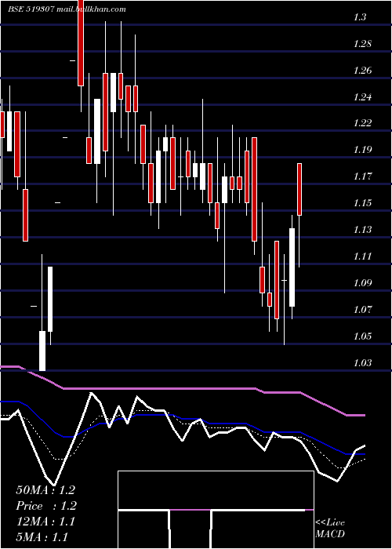Screen dimensions: 392x549
Task: Click the 50MA : 1.2 legend value
Action: tap(45, 490)
